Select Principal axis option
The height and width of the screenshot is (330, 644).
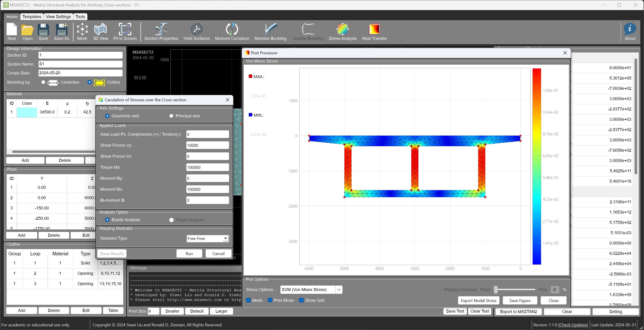171,116
